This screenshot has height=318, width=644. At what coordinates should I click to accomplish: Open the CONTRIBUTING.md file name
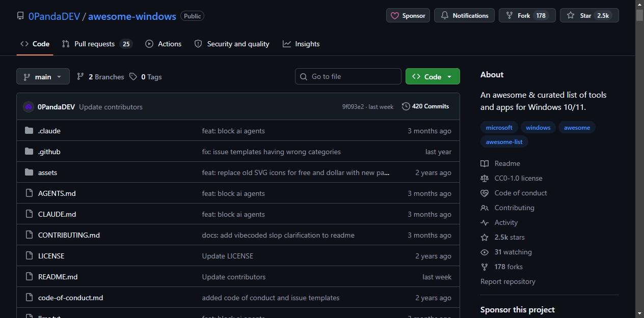pyautogui.click(x=69, y=235)
